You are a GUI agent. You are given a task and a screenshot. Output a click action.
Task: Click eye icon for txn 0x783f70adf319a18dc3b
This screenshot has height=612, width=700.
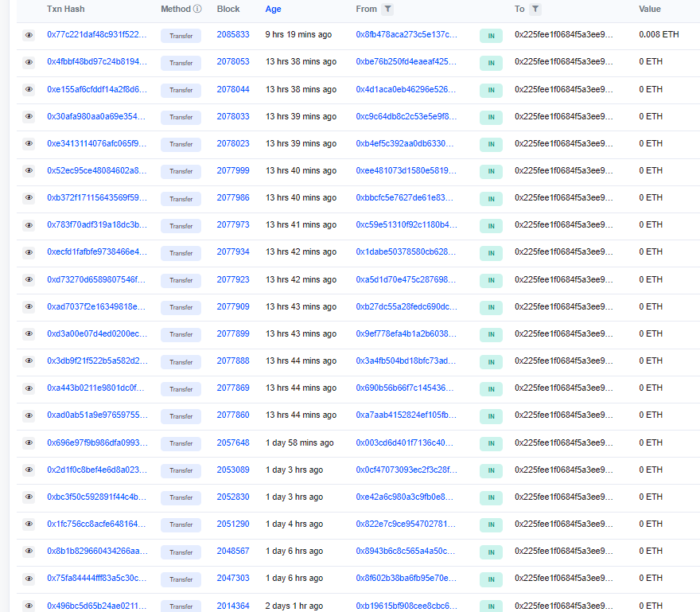[x=29, y=225]
